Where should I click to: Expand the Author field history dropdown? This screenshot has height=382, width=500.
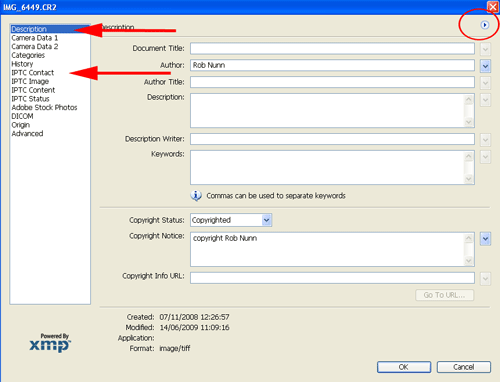485,66
